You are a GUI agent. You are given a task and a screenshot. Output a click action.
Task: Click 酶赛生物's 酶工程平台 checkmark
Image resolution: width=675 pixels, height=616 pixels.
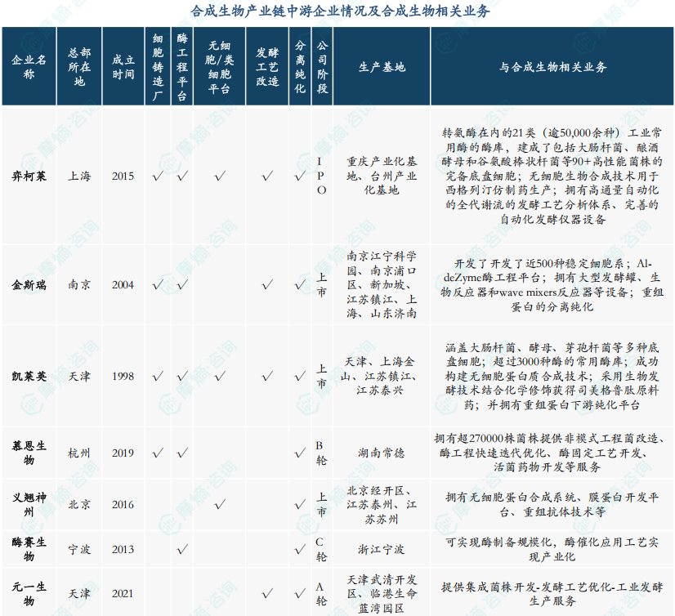(182, 549)
